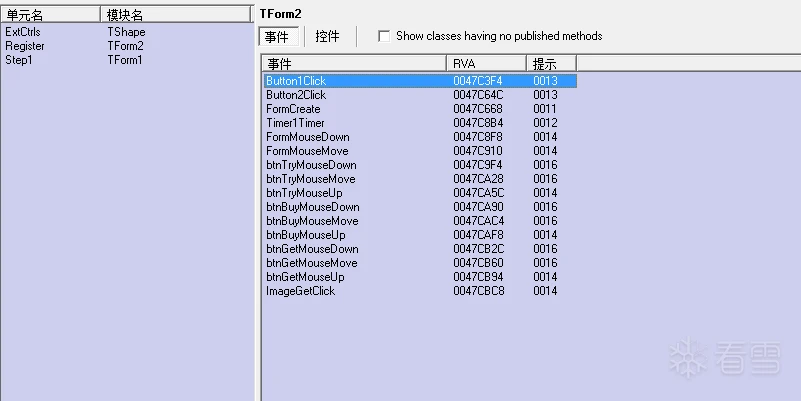Image resolution: width=801 pixels, height=401 pixels.
Task: Sort by 模块名 column header
Action: [x=175, y=15]
